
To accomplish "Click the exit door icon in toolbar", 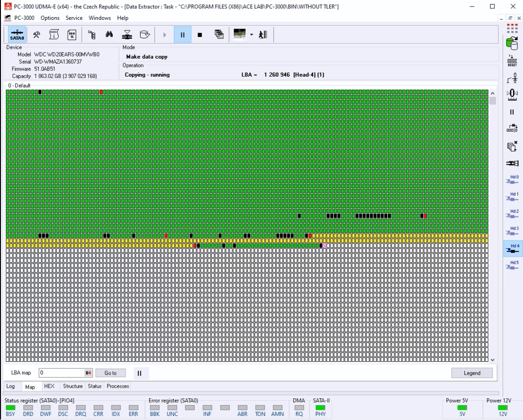I will [x=263, y=35].
